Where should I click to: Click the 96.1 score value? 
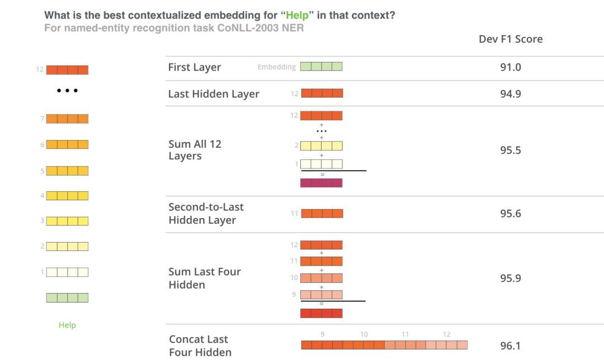(x=511, y=346)
